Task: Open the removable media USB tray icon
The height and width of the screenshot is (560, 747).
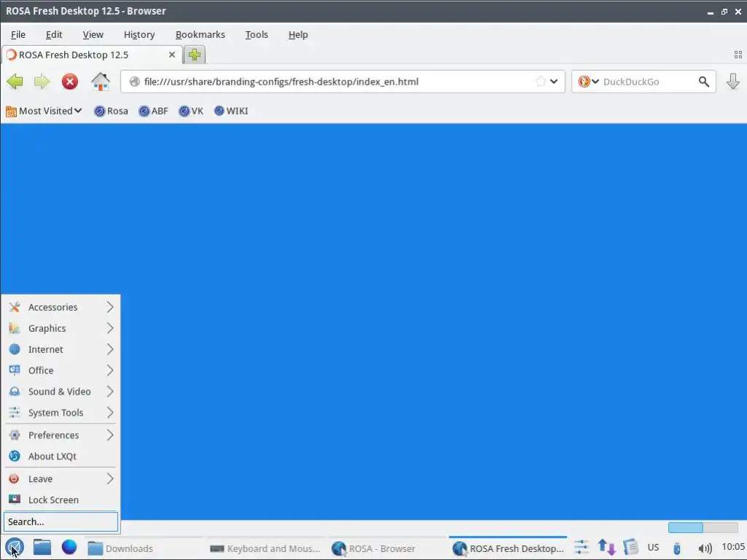Action: [x=677, y=548]
